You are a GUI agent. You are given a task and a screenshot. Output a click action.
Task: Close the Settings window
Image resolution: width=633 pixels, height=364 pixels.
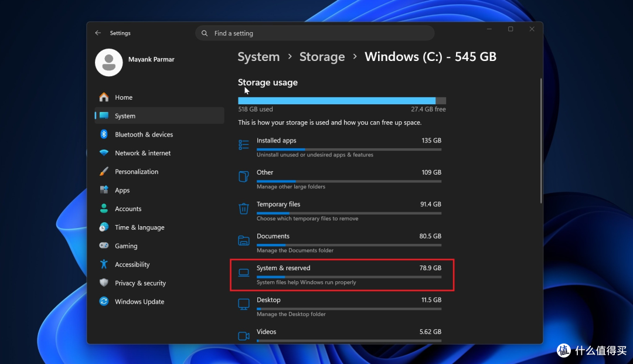(532, 29)
